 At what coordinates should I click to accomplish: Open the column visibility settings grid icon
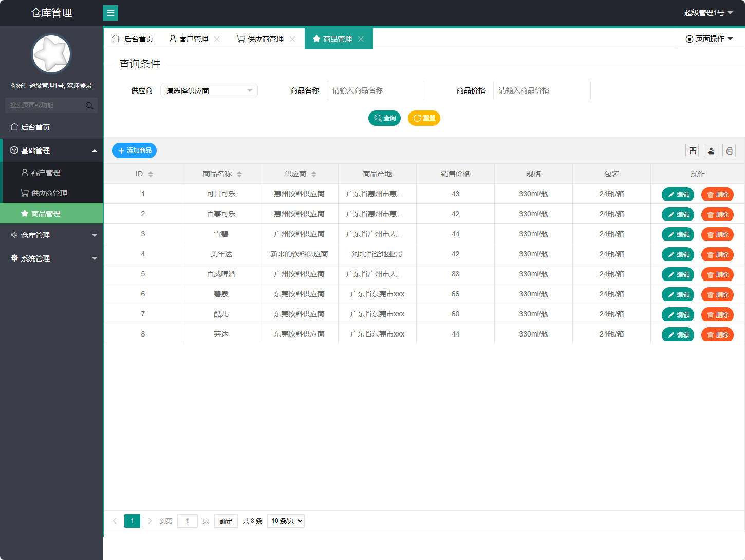click(692, 151)
